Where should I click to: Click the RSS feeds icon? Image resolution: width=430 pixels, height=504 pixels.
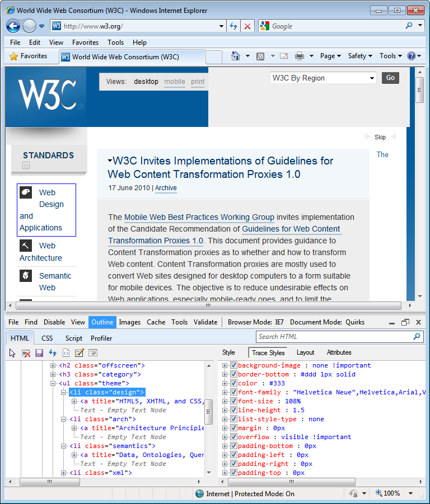[x=260, y=56]
